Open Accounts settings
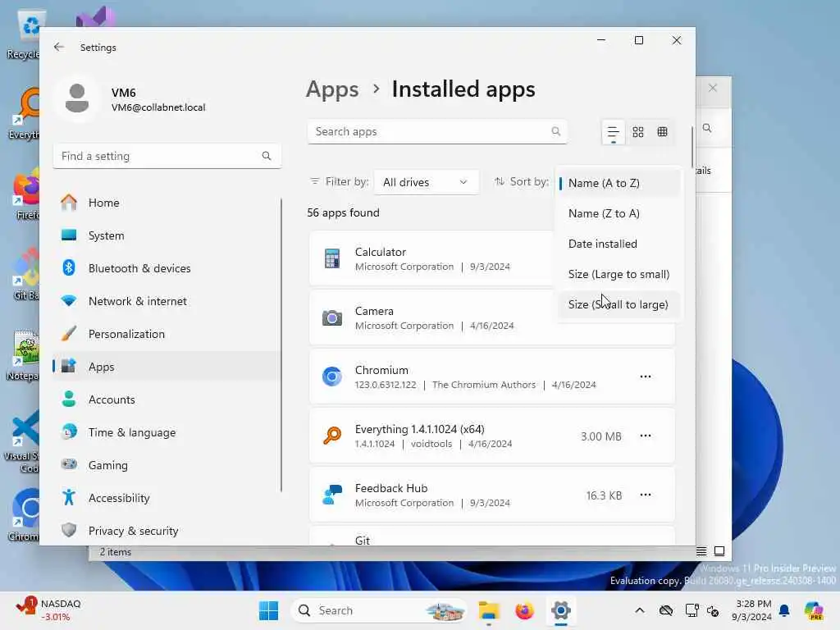The width and height of the screenshot is (840, 630). (x=166, y=399)
